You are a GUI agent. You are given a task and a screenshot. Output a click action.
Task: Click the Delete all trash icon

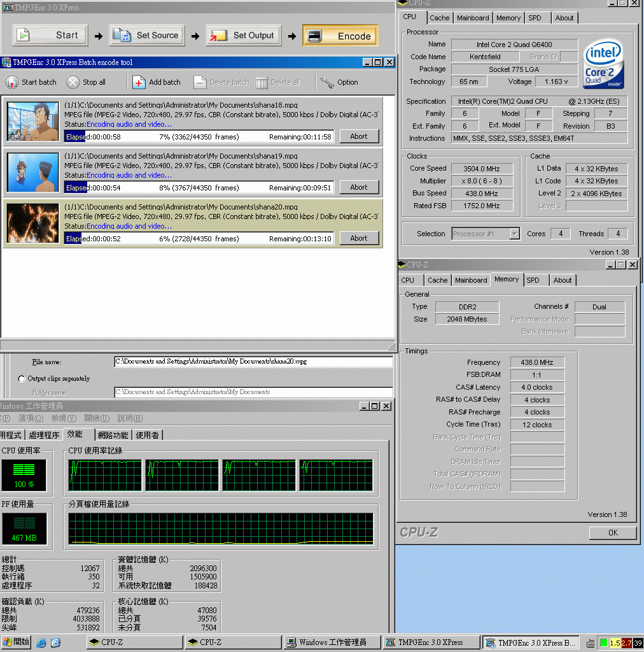coord(262,82)
